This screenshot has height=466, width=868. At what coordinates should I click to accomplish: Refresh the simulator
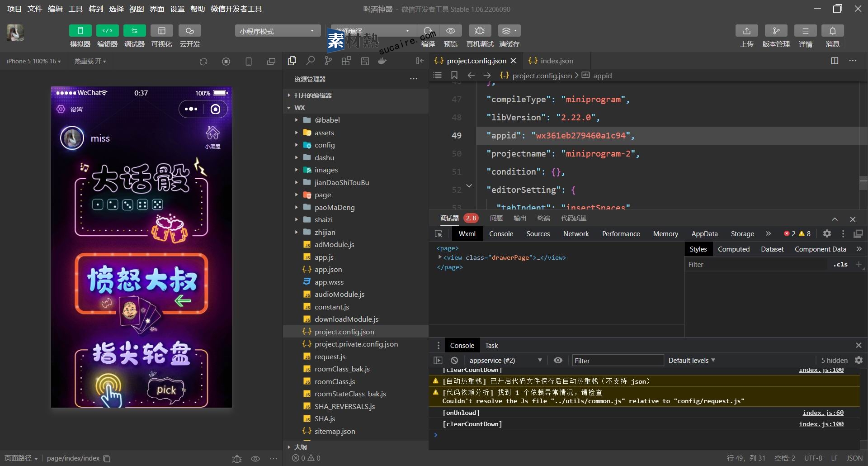tap(203, 62)
